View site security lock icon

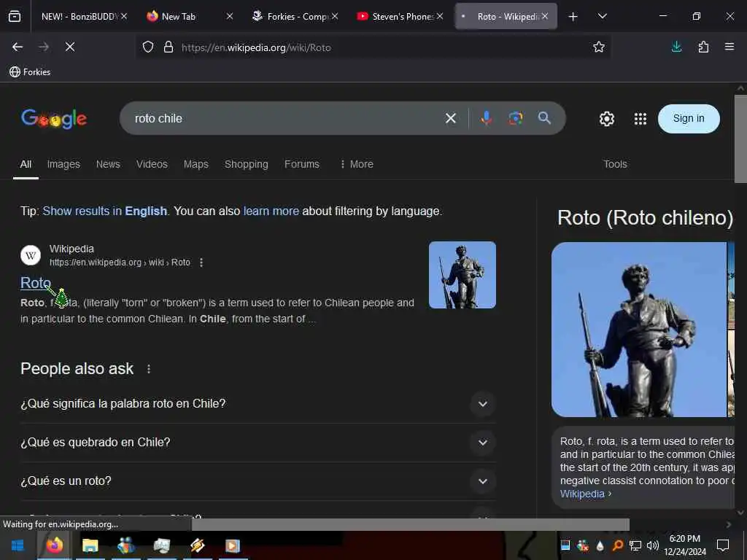click(169, 47)
